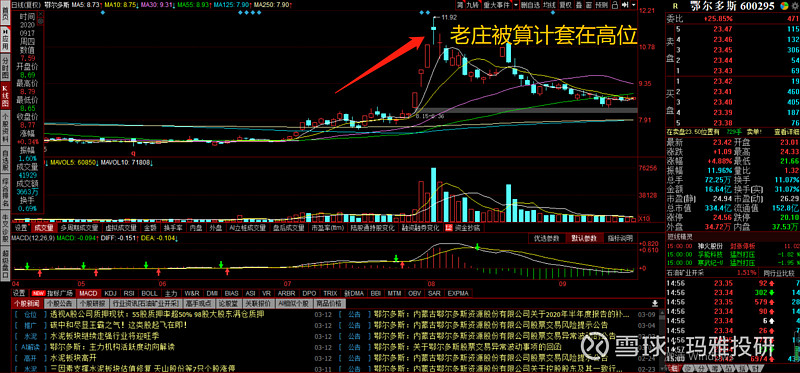Select the 内盘 indicator tab
The width and height of the screenshot is (800, 373).
point(196,228)
